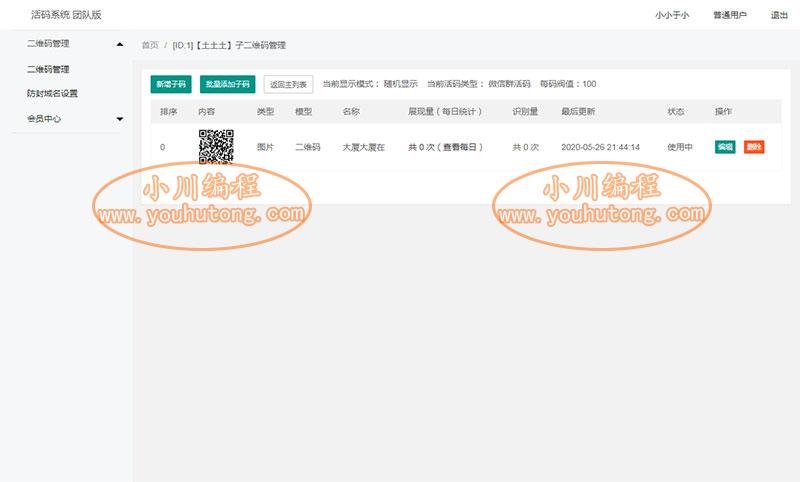The height and width of the screenshot is (482, 800).
Task: Click the 新增子码 button
Action: (171, 84)
